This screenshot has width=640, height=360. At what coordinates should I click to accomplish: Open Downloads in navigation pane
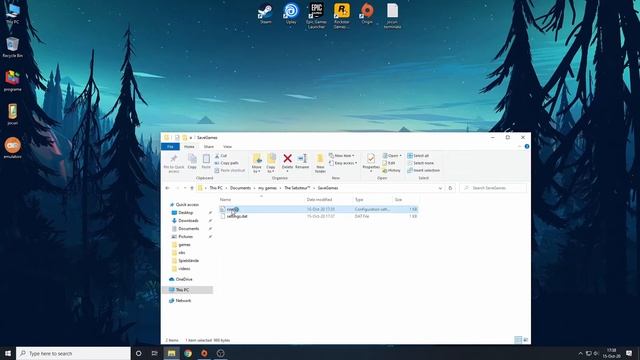(x=188, y=220)
